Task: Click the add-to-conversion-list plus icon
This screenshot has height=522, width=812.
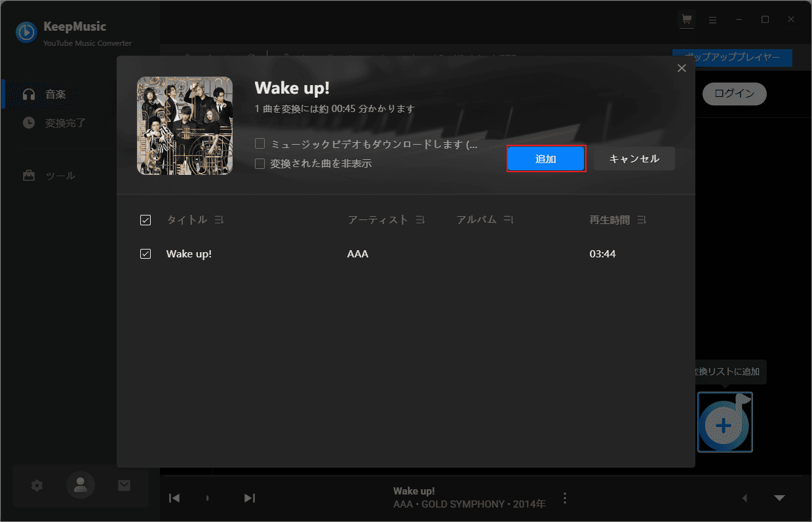Action: click(725, 422)
